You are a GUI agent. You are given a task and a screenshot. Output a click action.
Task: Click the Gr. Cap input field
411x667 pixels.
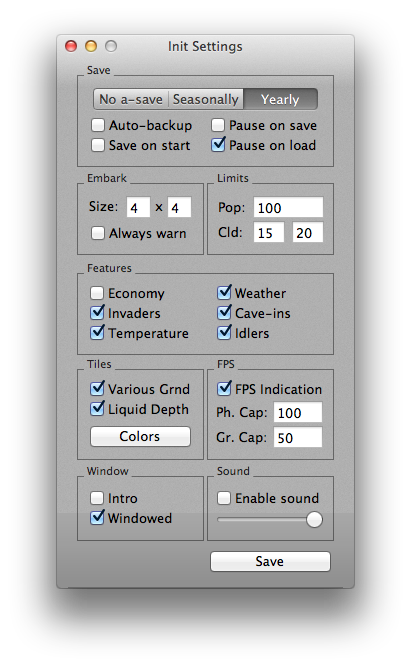298,437
